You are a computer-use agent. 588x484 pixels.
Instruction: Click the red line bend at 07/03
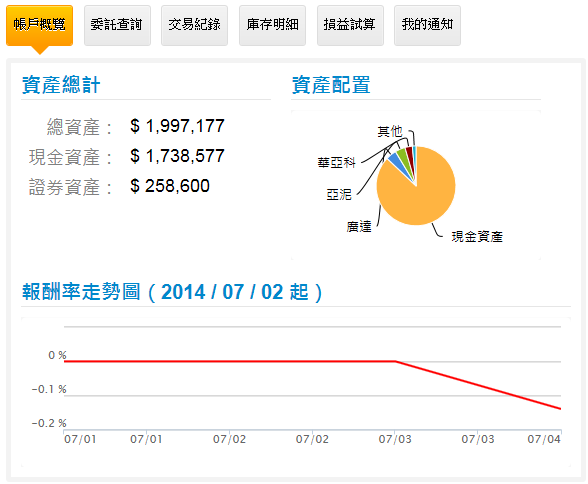point(395,361)
